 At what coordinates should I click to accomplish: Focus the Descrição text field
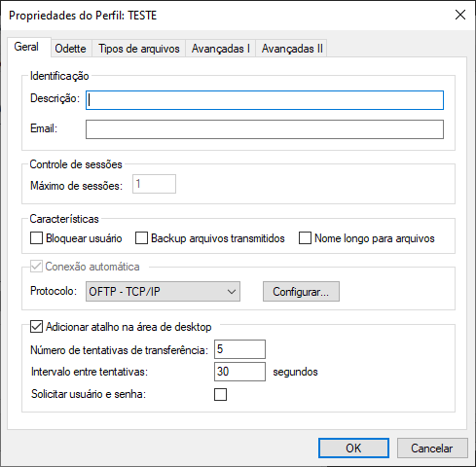click(x=265, y=100)
